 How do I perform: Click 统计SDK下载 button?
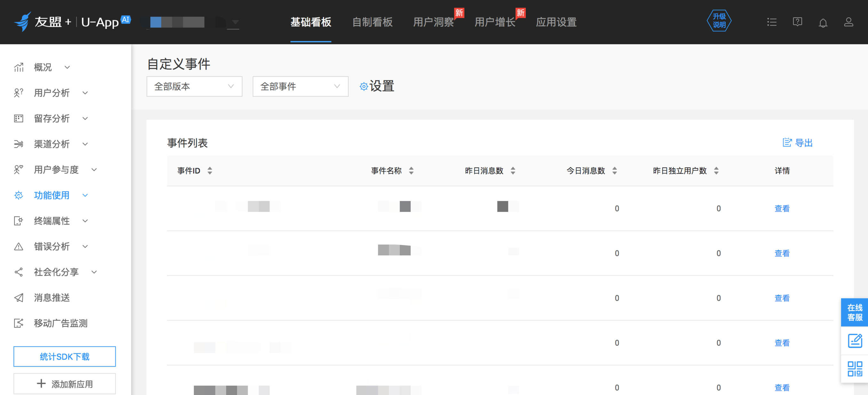(65, 357)
